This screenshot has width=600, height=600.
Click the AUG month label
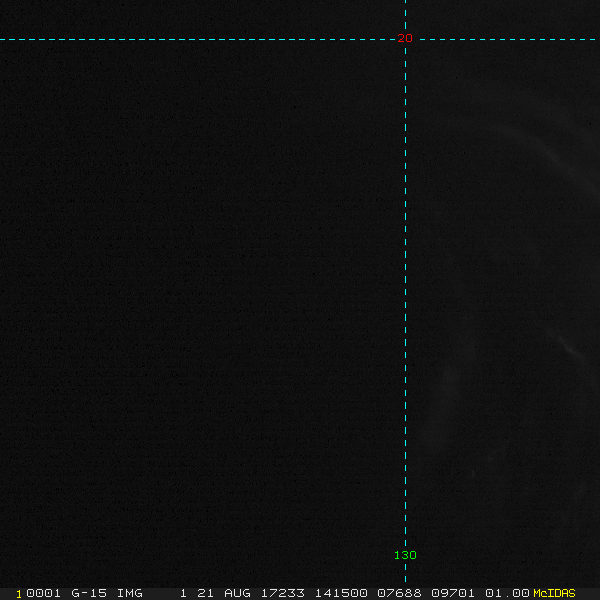237,593
